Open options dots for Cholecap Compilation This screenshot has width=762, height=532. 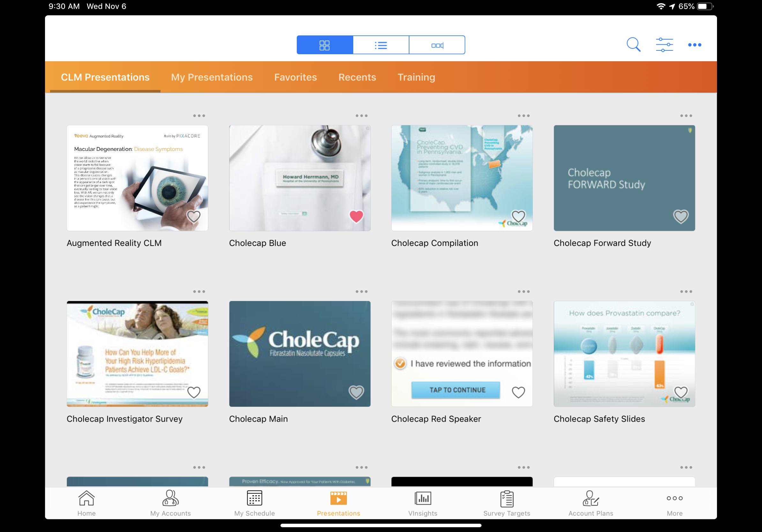coord(523,116)
